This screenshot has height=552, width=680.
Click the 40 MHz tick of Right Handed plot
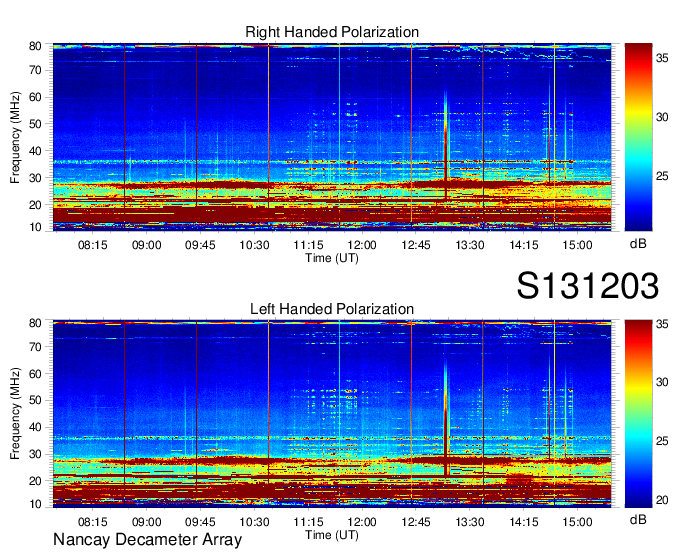[x=35, y=151]
